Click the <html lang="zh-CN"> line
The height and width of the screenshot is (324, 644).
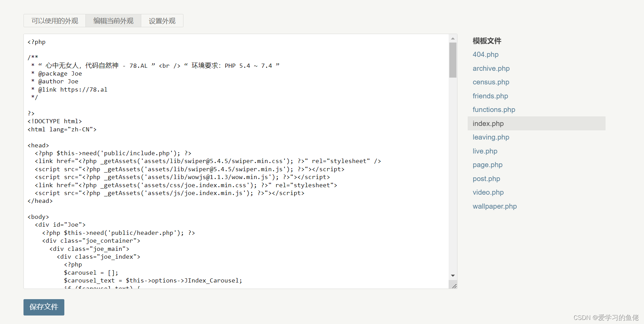(x=62, y=129)
